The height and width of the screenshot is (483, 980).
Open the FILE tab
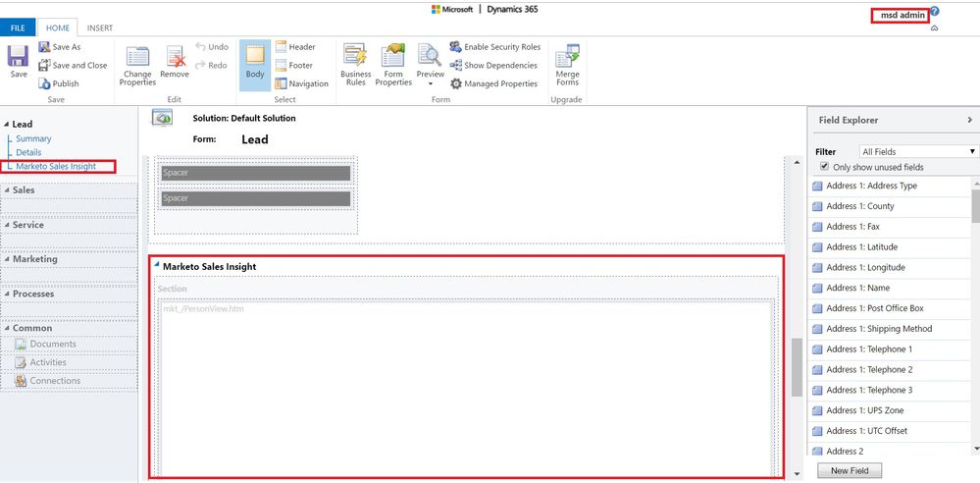pos(18,28)
